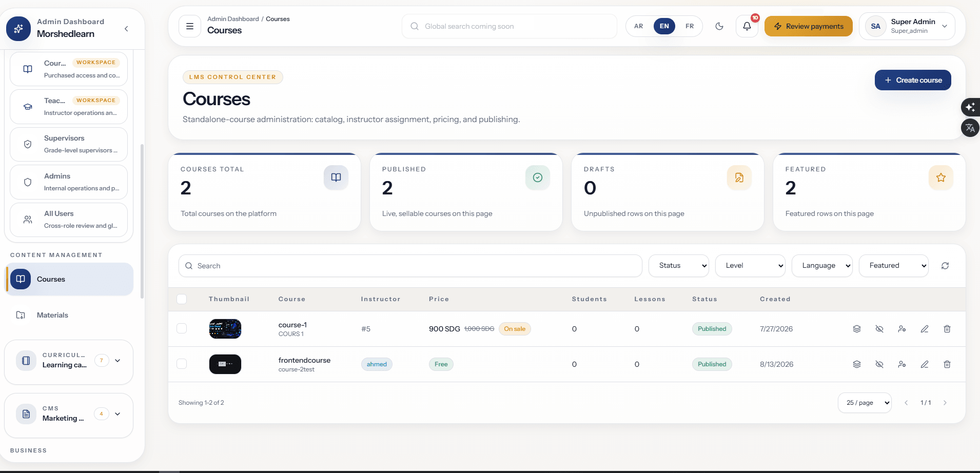
Task: Click the translate floating icon
Action: [x=970, y=128]
